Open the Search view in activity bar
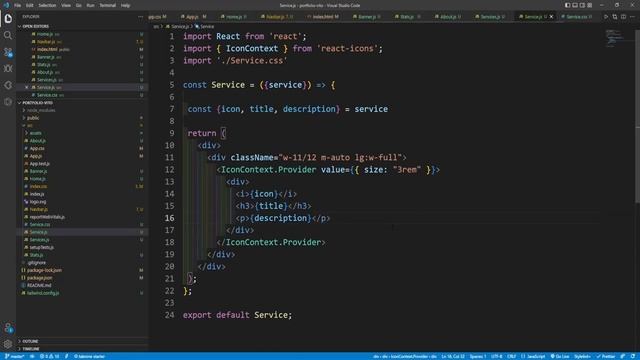 tap(8, 36)
